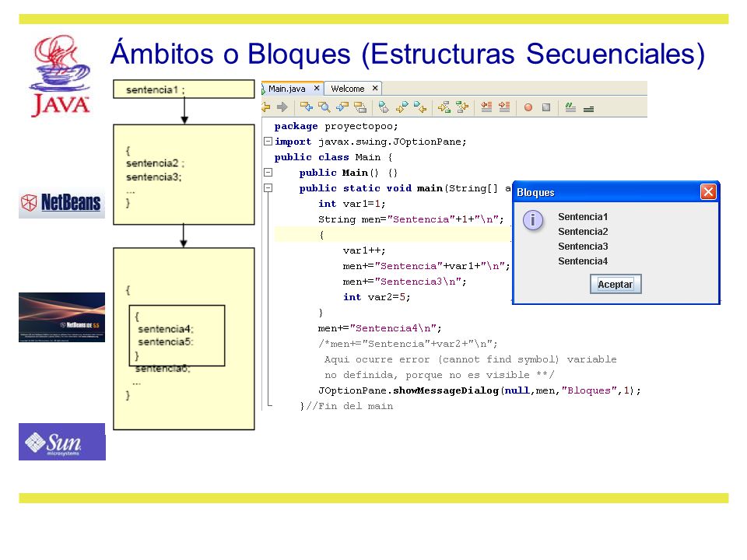Collapse the import statement code fold
This screenshot has width=747, height=560.
pyautogui.click(x=268, y=142)
